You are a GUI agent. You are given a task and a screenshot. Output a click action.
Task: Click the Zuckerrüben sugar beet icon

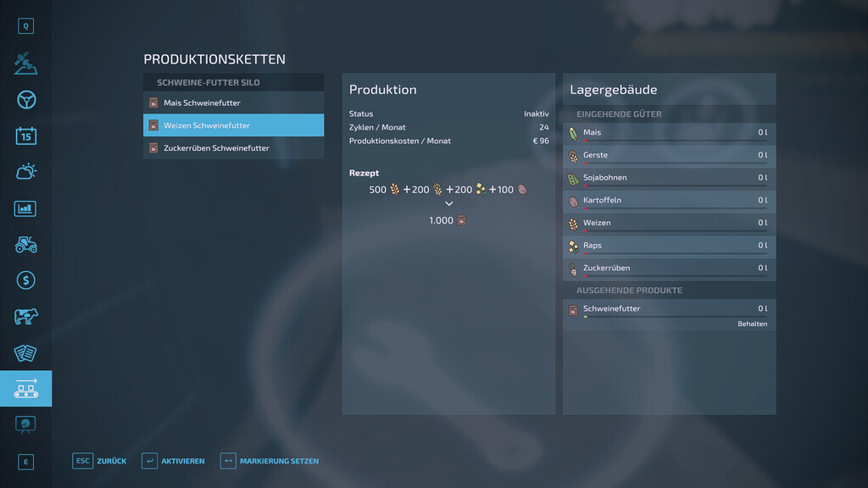point(573,269)
